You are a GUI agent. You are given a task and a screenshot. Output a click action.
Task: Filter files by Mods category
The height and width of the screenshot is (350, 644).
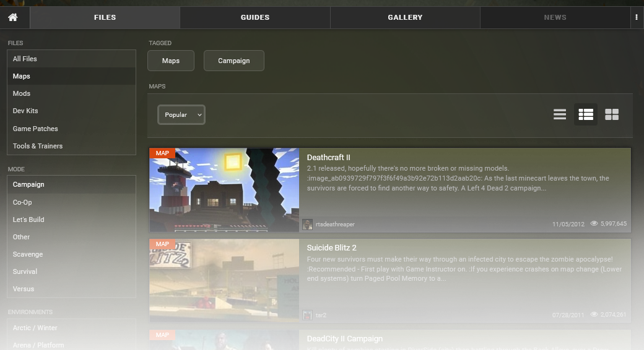tap(22, 93)
